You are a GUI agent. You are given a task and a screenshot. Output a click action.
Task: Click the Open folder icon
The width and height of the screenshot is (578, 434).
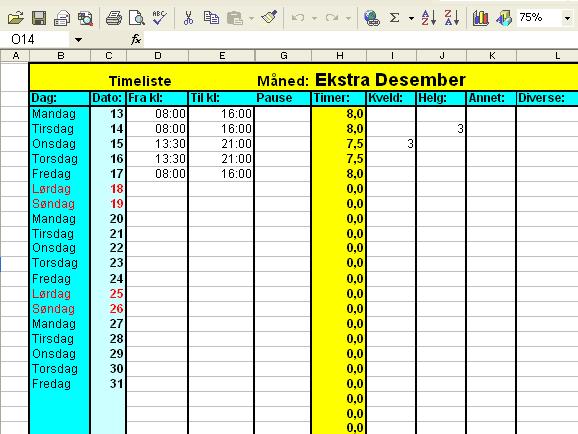[15, 17]
